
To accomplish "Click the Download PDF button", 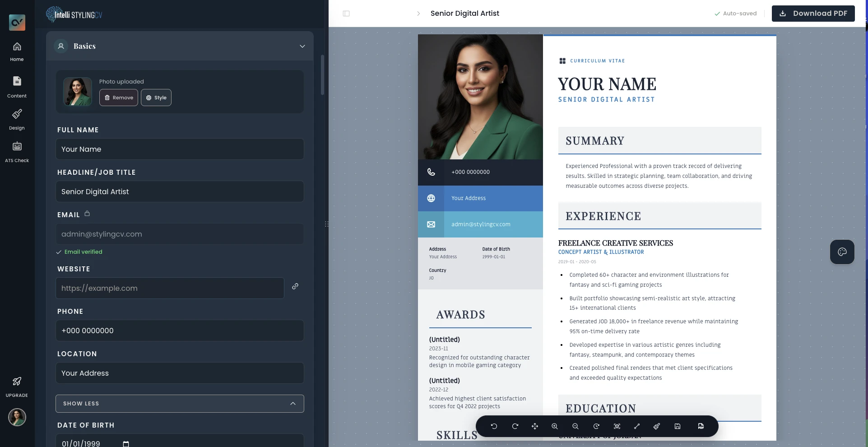I will tap(813, 14).
